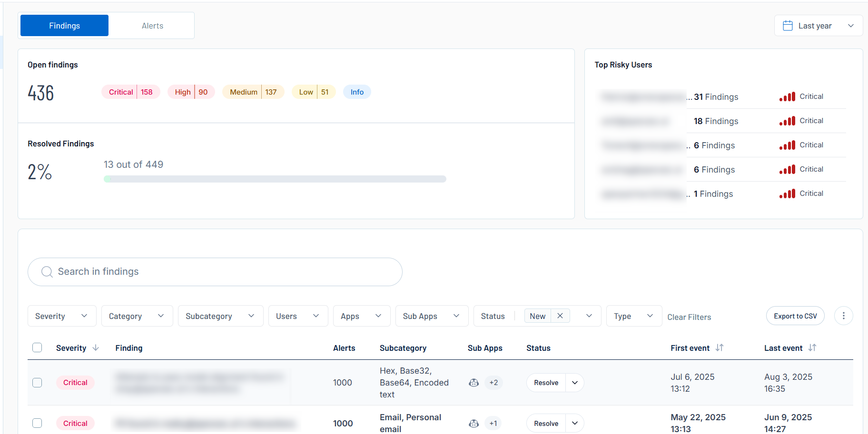868x434 pixels.
Task: Expand the Resolve options arrow in first row
Action: click(x=575, y=383)
